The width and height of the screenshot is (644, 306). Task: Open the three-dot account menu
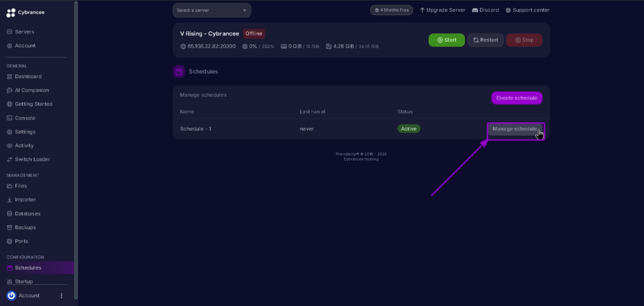62,296
